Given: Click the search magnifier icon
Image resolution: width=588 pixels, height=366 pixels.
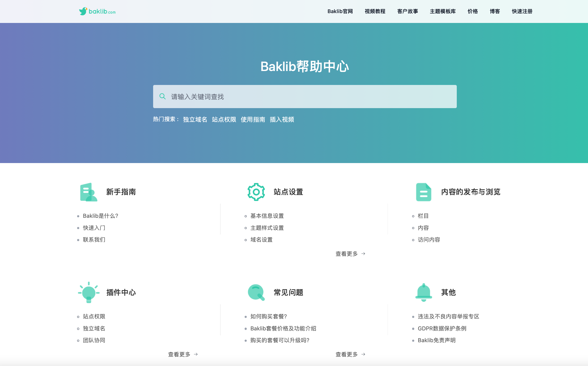Looking at the screenshot, I should point(163,97).
